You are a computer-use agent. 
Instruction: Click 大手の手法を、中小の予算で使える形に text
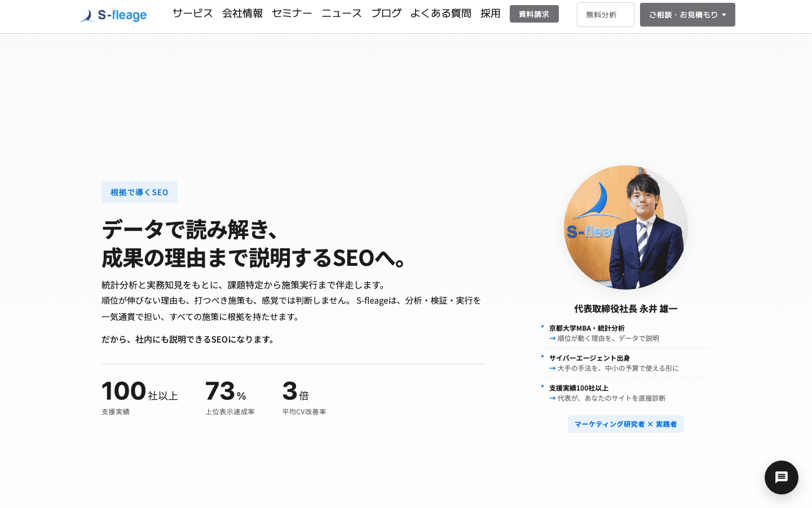618,369
